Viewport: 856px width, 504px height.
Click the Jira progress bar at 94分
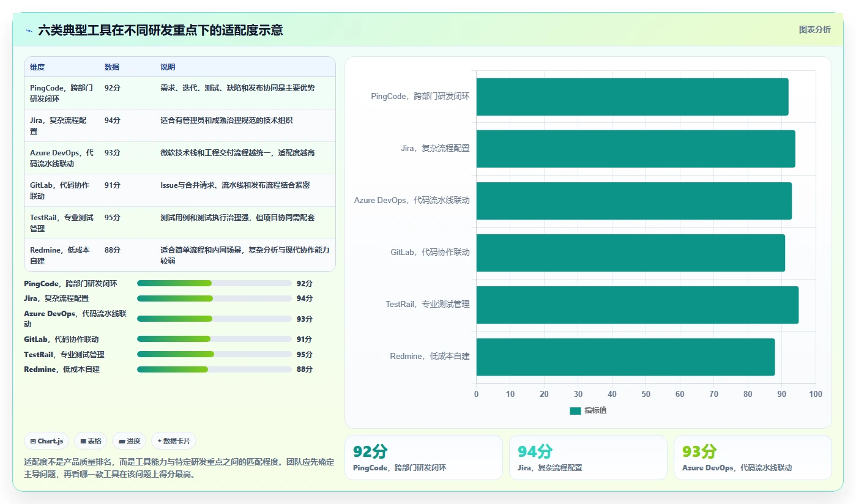pos(214,298)
